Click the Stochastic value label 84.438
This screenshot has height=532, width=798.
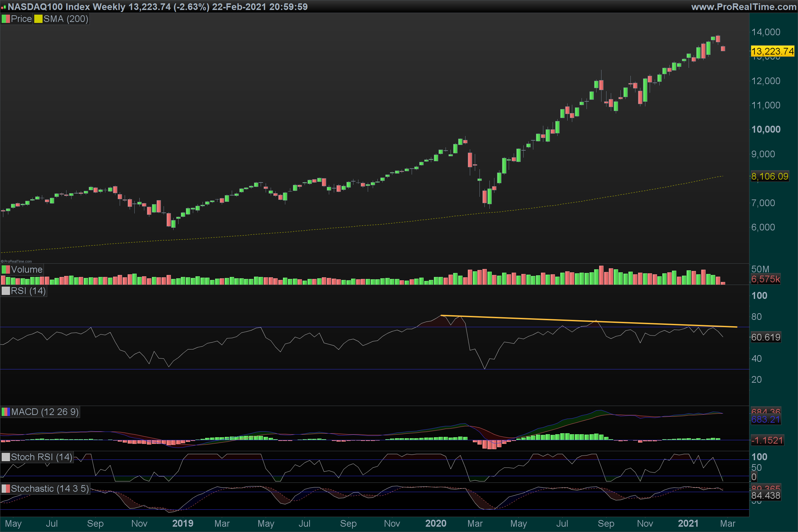pos(766,496)
